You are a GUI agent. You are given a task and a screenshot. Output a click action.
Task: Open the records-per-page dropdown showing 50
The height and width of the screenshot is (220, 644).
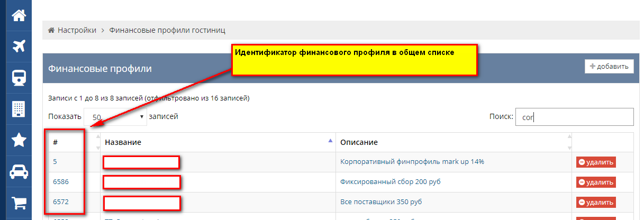tap(115, 117)
